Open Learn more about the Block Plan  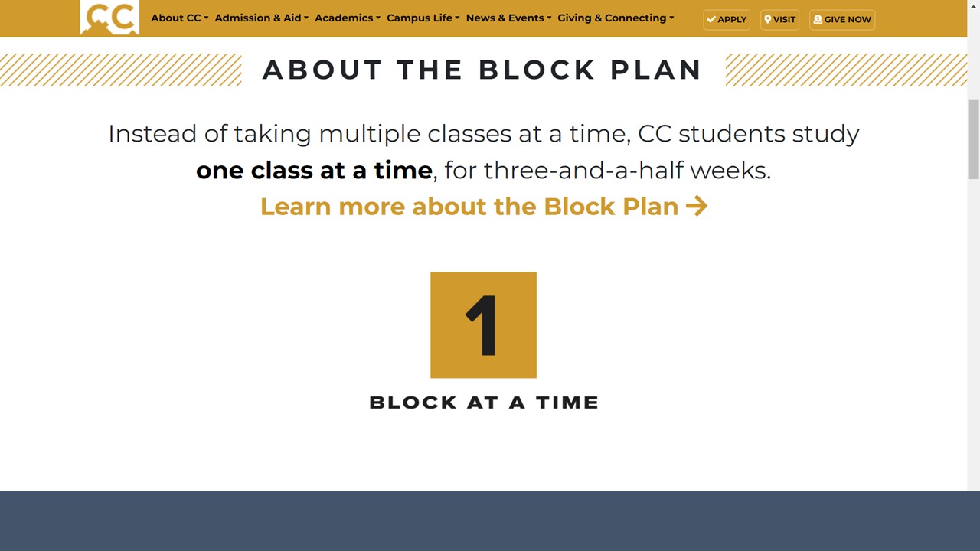(484, 206)
